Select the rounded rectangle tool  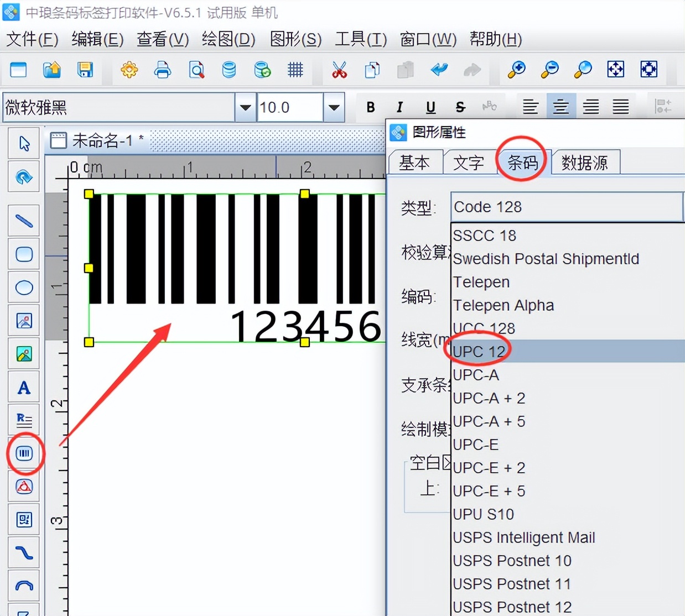pyautogui.click(x=24, y=254)
